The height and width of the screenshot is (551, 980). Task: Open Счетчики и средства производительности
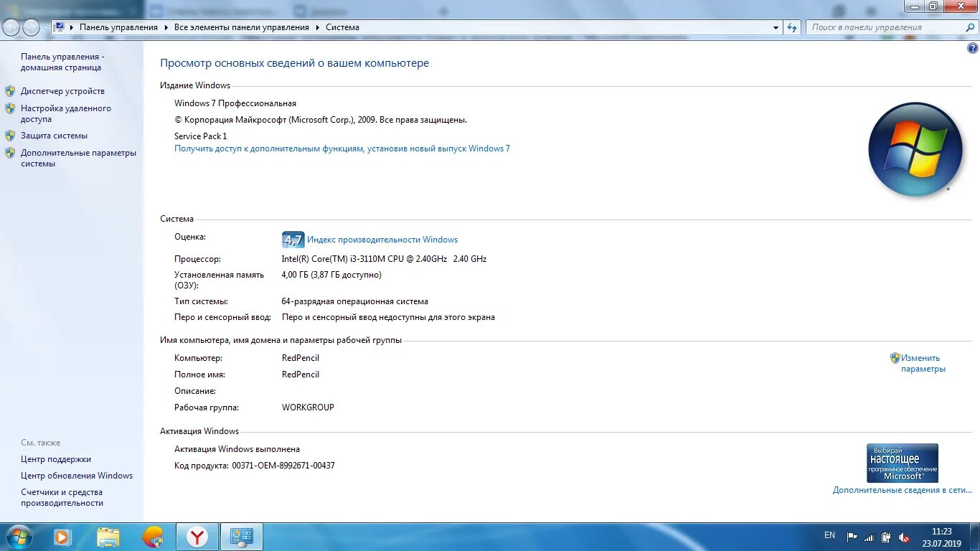pyautogui.click(x=62, y=497)
